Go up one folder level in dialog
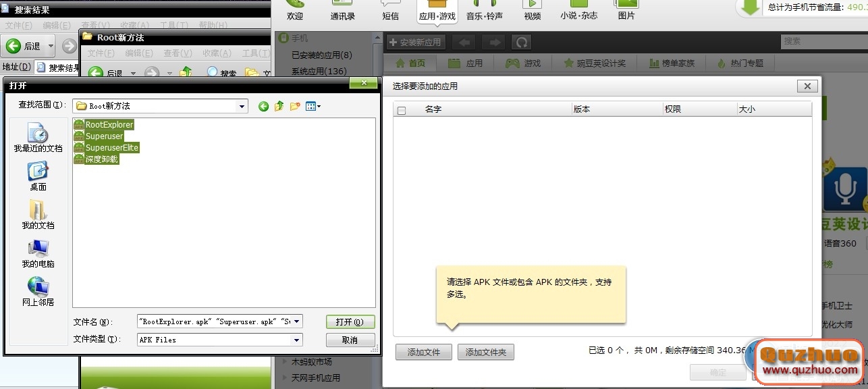The width and height of the screenshot is (868, 389). tap(279, 106)
